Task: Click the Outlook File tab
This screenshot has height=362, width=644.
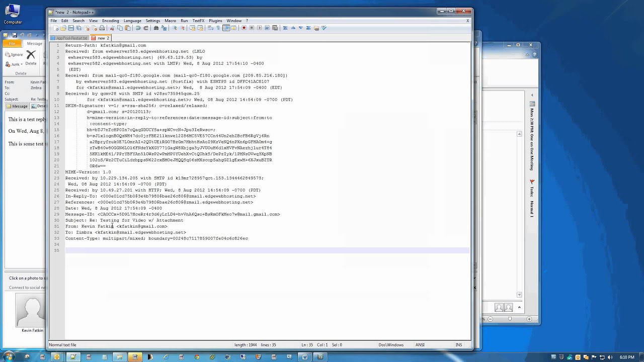Action: [12, 44]
